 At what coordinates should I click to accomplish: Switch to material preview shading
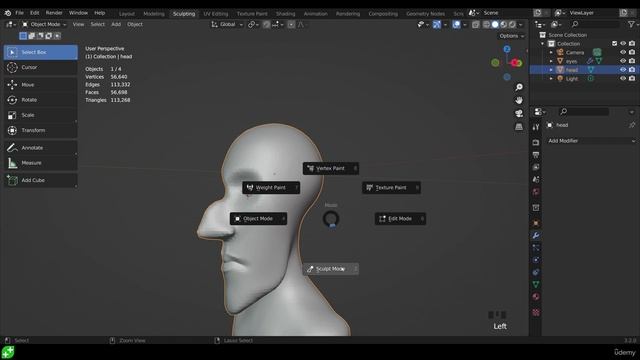point(504,24)
